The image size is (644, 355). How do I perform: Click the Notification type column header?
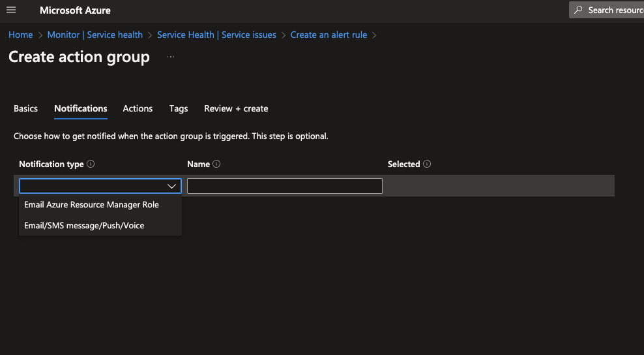pyautogui.click(x=51, y=164)
